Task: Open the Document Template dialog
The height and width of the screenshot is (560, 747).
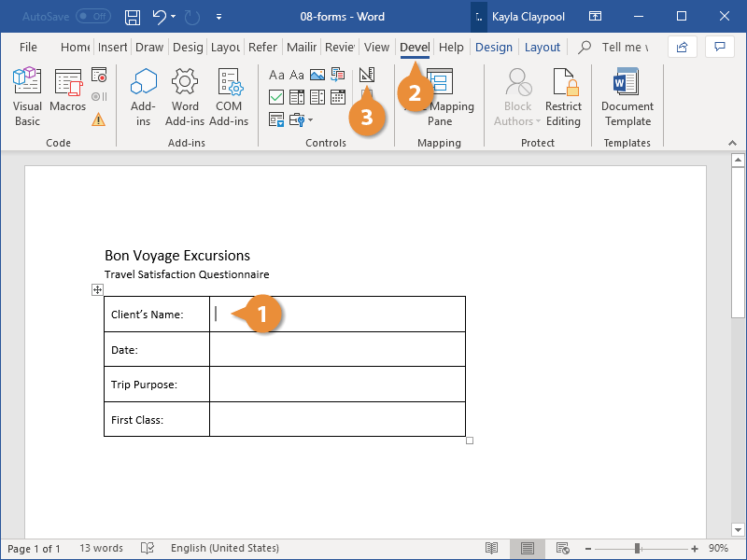Action: pyautogui.click(x=627, y=96)
